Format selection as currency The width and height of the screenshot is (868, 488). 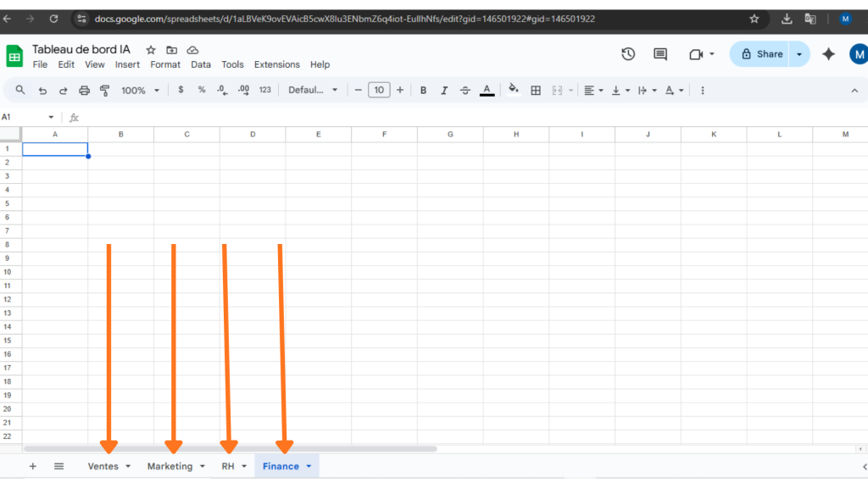pyautogui.click(x=181, y=90)
